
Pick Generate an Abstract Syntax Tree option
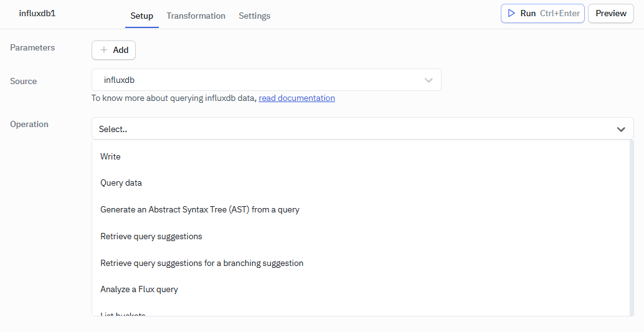tap(199, 210)
